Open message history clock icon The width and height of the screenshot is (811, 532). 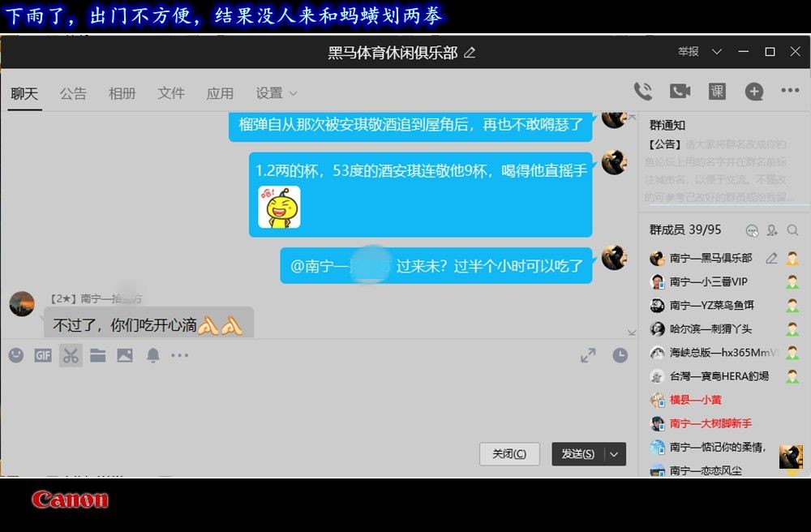tap(620, 355)
